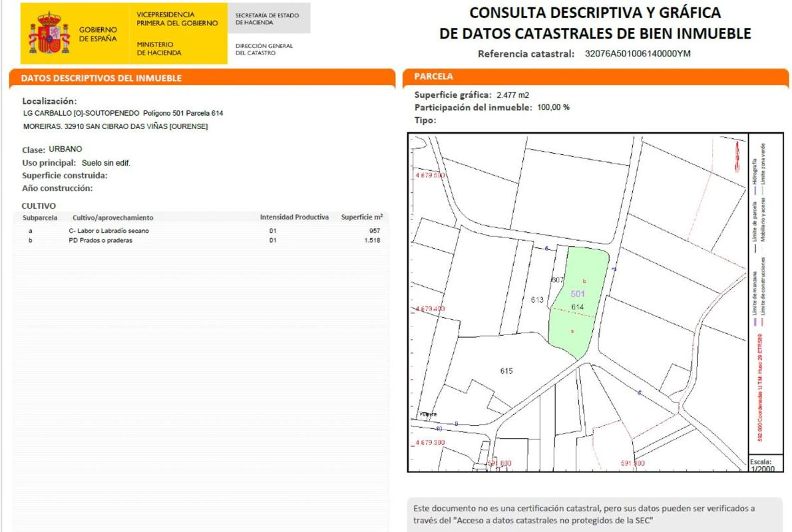Select the DATOS DESCRIPTIVOS DEL INMUEBLE header

101,78
